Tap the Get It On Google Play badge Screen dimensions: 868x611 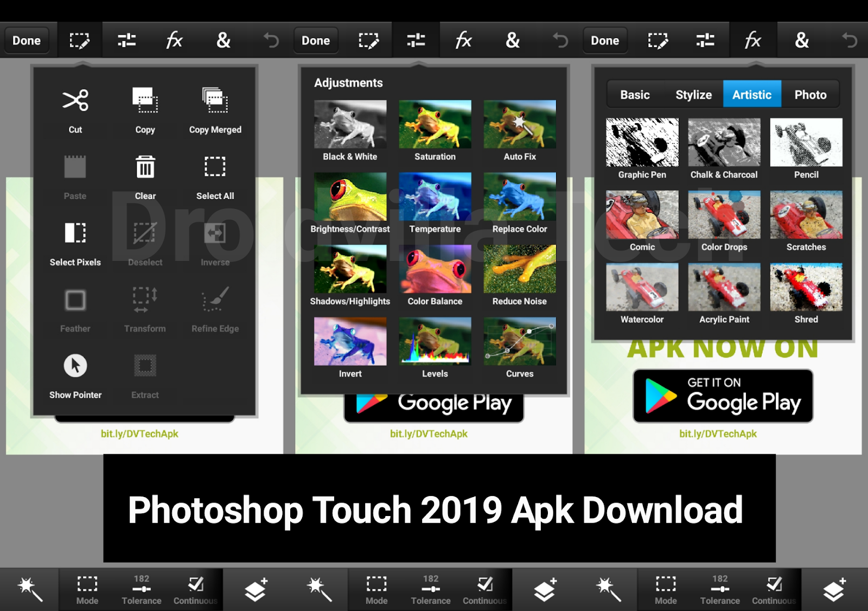click(723, 396)
